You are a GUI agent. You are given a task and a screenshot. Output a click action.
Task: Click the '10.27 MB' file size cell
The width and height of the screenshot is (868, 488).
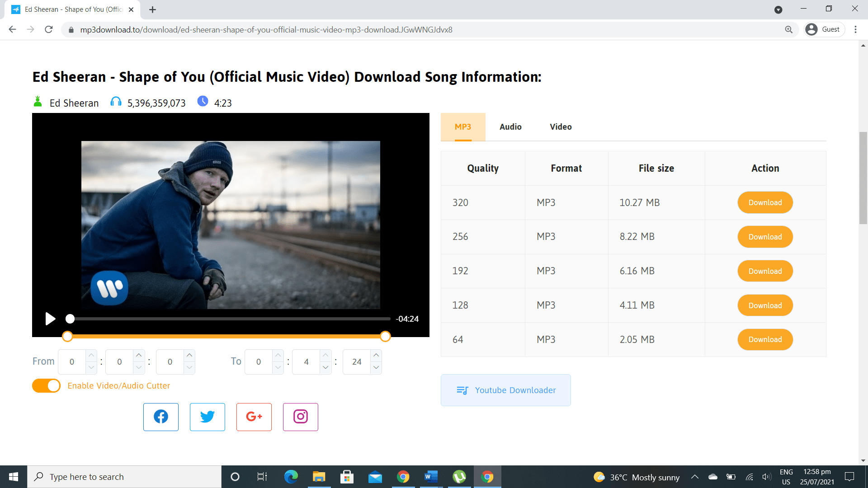point(656,202)
